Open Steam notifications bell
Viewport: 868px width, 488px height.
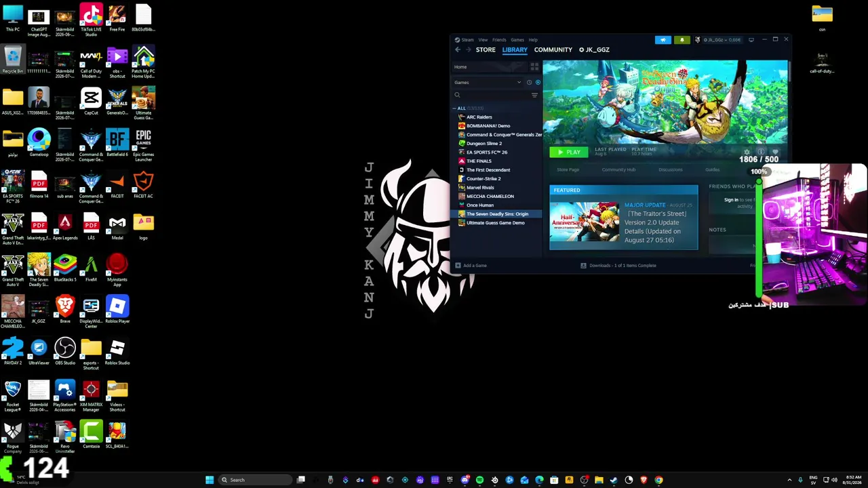[682, 40]
